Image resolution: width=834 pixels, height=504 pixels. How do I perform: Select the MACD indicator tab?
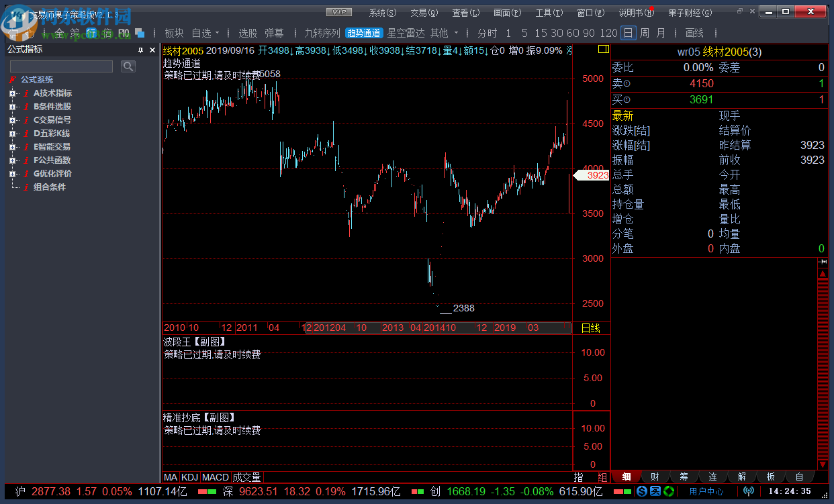point(216,477)
